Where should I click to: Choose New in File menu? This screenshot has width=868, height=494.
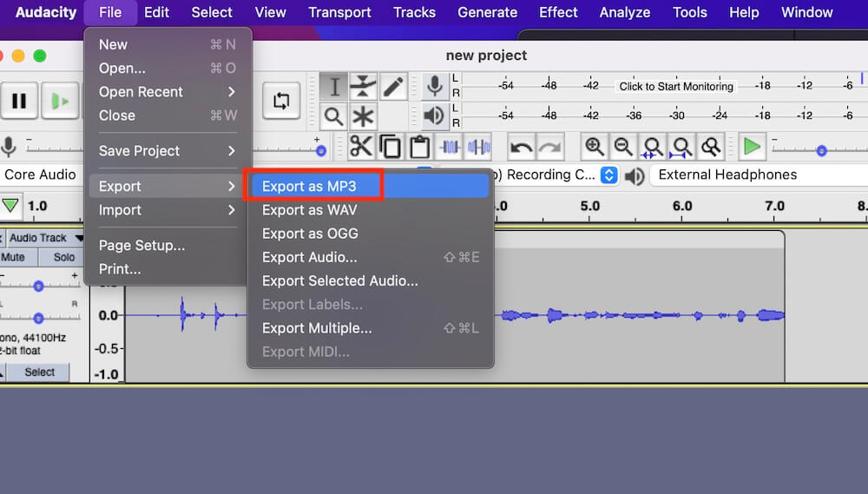[x=168, y=45]
